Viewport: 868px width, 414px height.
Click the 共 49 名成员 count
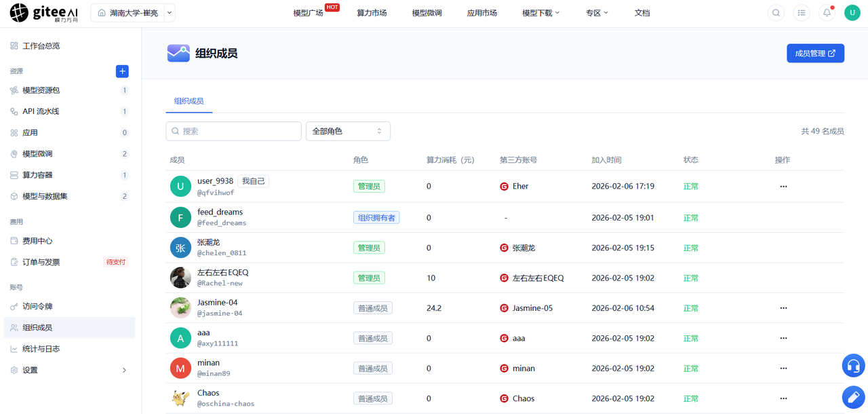[823, 131]
